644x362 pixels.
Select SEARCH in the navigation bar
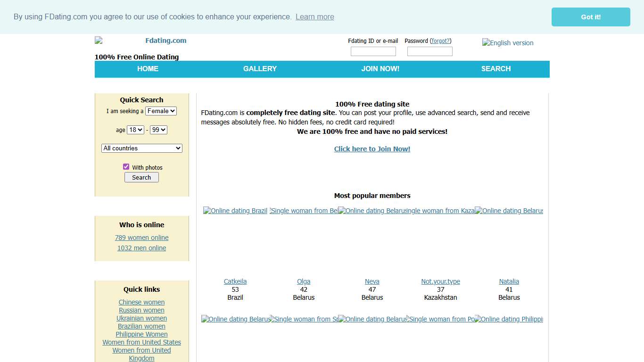495,69
